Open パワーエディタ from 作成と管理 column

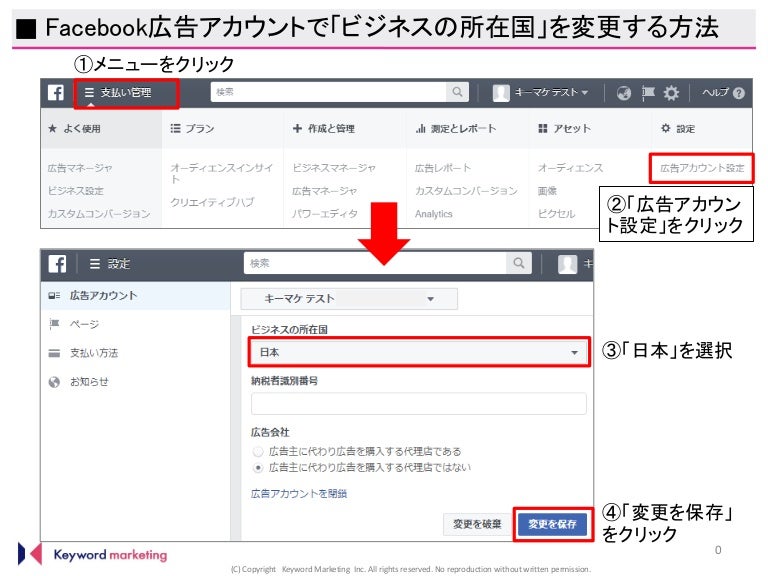[323, 213]
